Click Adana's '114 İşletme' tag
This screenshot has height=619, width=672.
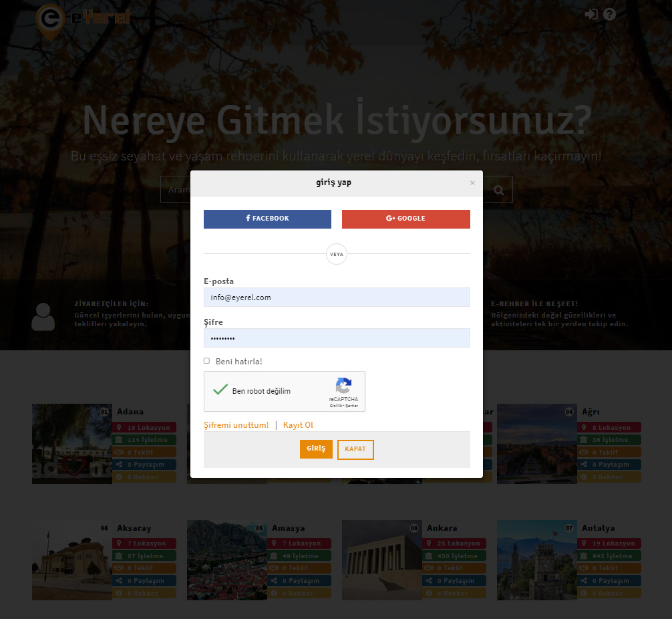coord(144,440)
